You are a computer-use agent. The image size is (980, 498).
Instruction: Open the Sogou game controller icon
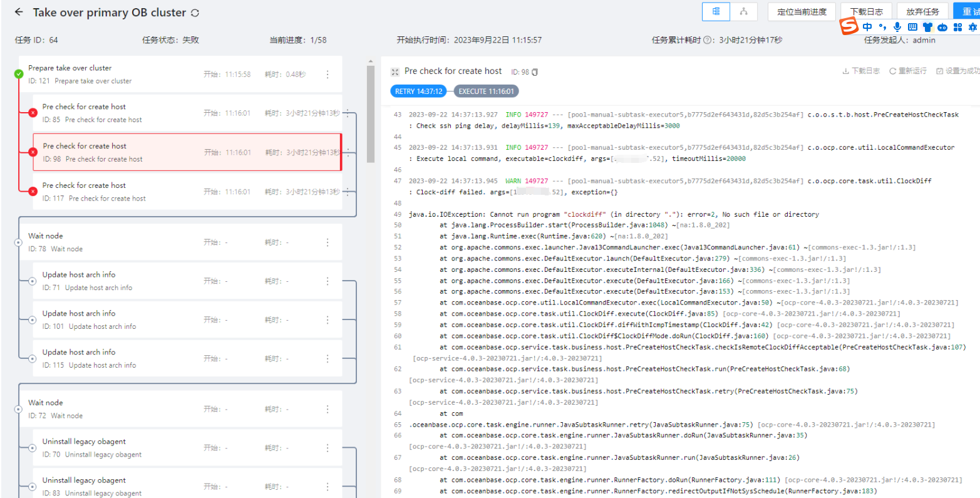coord(942,27)
